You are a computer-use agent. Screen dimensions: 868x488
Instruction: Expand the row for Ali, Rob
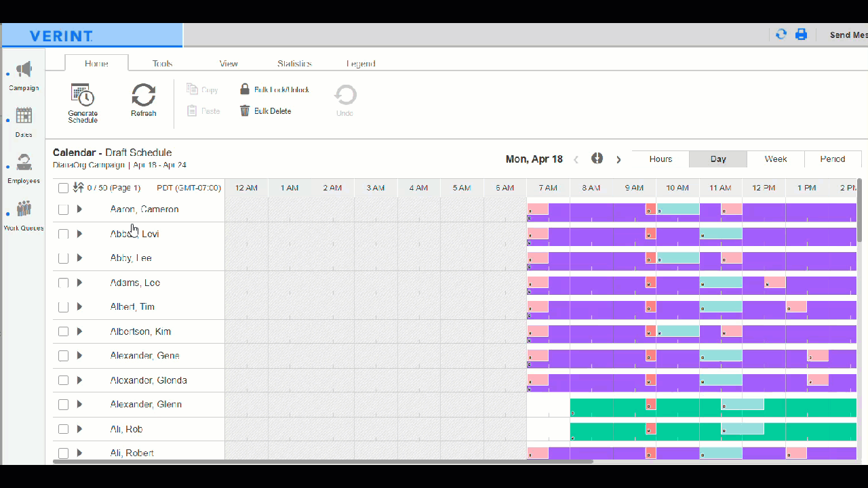click(79, 428)
